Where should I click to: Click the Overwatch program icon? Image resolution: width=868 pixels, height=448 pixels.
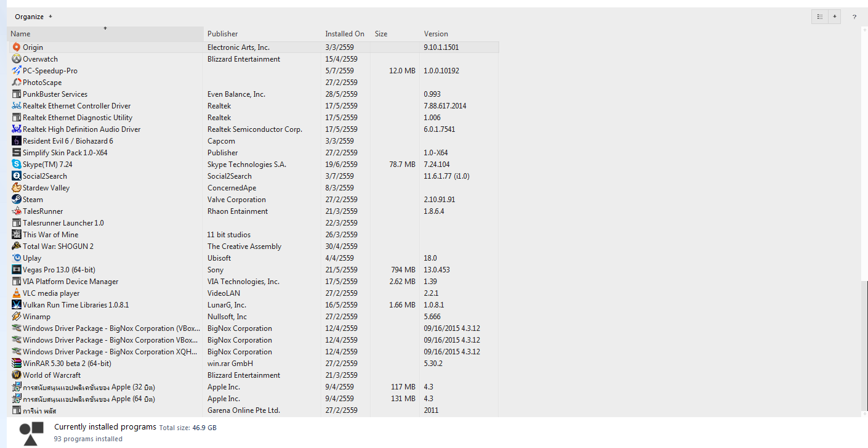tap(17, 59)
